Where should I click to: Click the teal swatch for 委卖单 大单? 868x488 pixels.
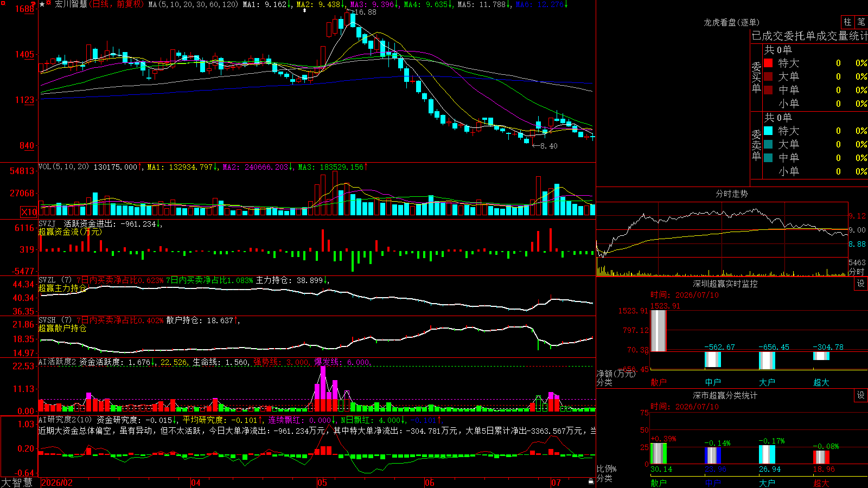click(x=768, y=144)
